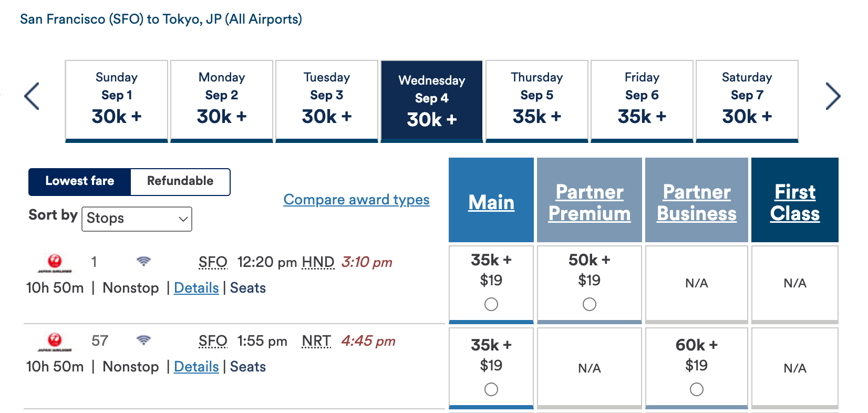Click the Main column header
This screenshot has width=868, height=413.
click(x=491, y=202)
